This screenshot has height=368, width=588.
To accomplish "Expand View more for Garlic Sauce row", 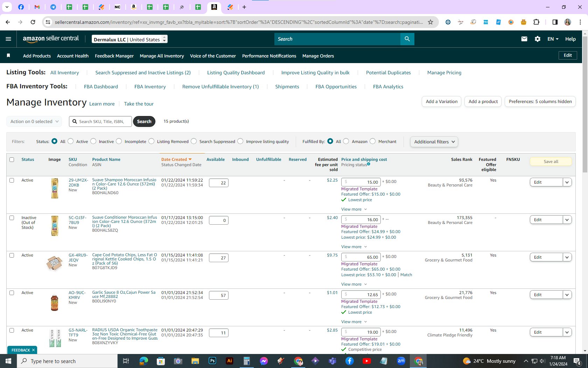I will 354,322.
